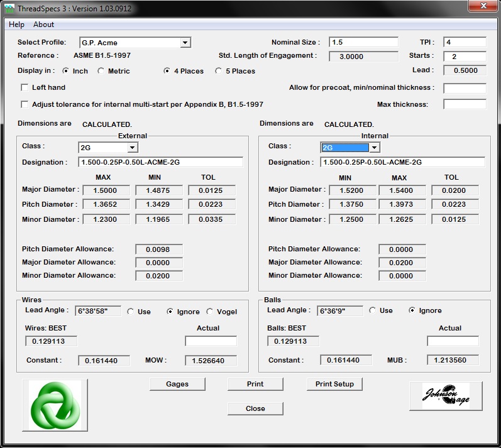
Task: Click the ThreadSpecs title bar app icon
Action: point(9,9)
